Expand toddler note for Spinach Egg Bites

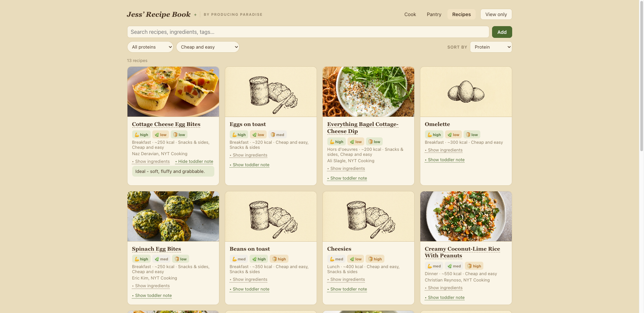152,296
